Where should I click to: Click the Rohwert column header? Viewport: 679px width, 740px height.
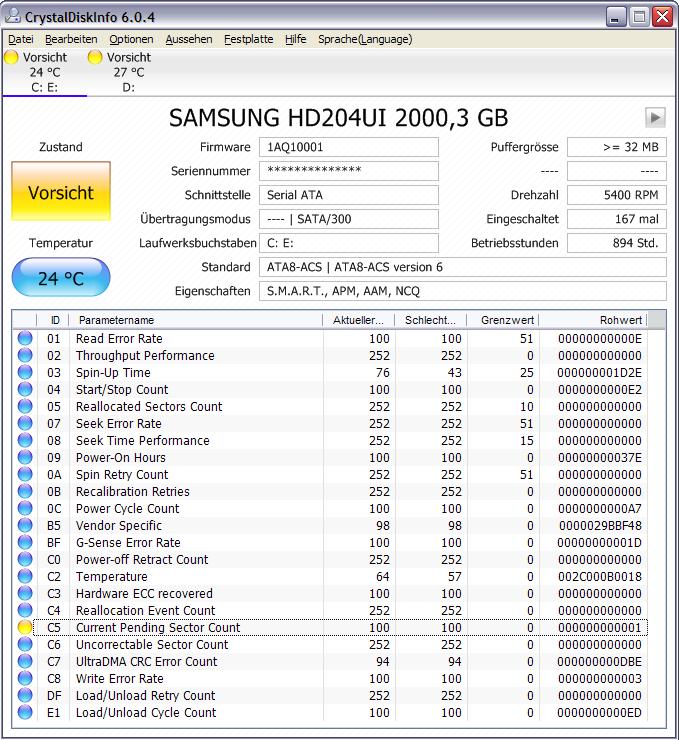coord(593,320)
